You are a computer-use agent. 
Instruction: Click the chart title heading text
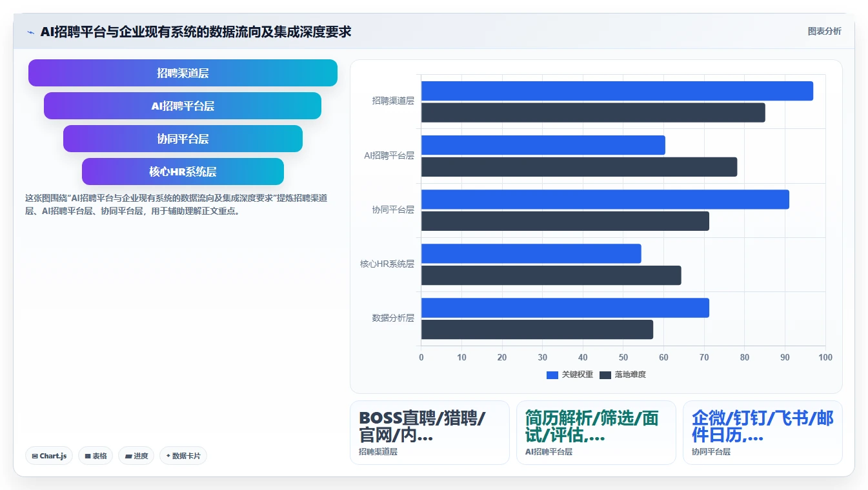[x=196, y=32]
